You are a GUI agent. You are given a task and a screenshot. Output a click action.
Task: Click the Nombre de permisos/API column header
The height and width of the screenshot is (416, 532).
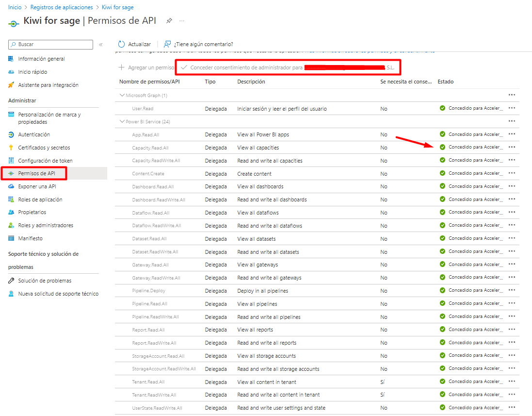pos(149,82)
